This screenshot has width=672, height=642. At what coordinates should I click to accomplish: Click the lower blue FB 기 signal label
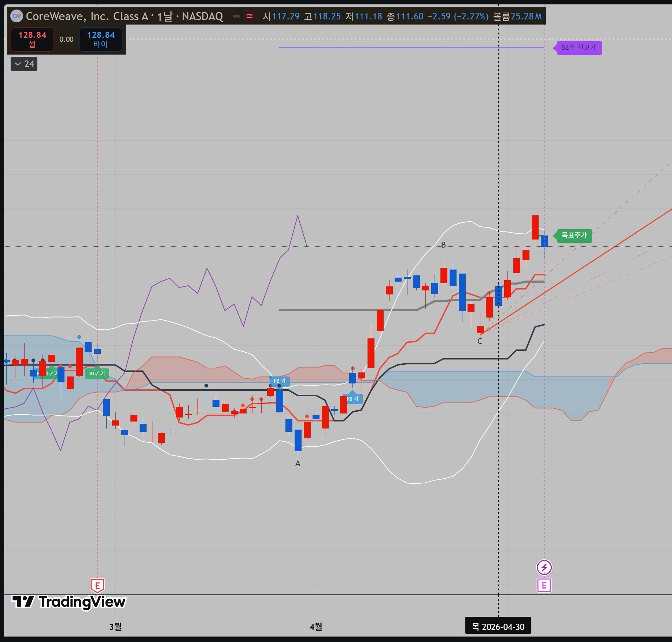[x=352, y=399]
